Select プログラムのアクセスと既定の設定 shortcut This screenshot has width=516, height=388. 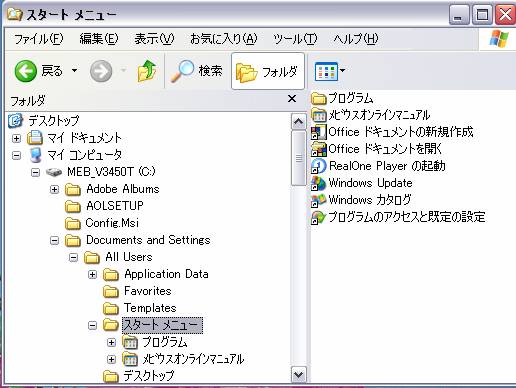(x=398, y=217)
